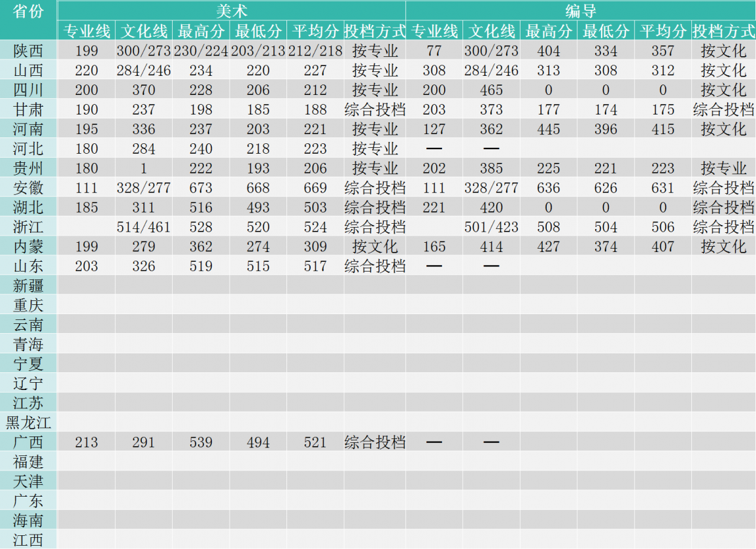Click the cell containing 514/461
The height and width of the screenshot is (549, 756).
click(x=143, y=227)
